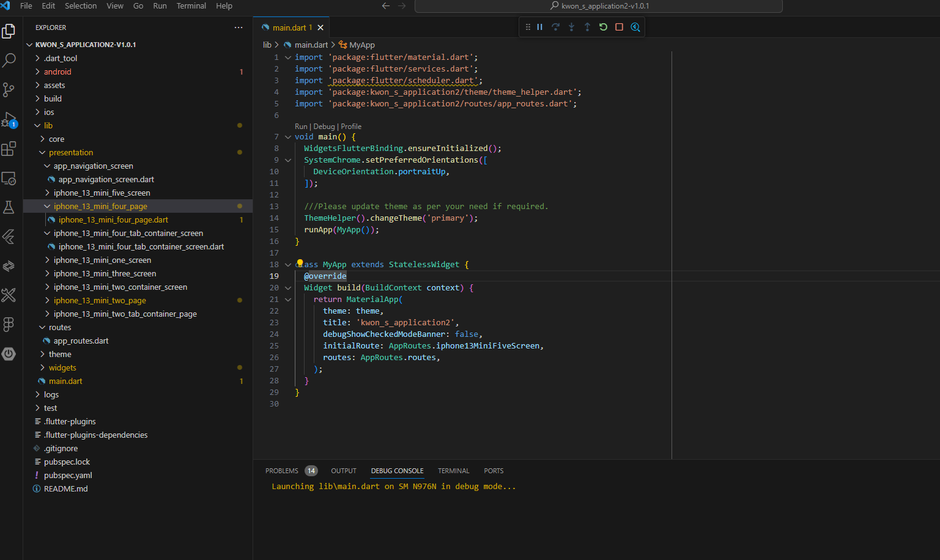
Task: Open the View menu
Action: (115, 6)
